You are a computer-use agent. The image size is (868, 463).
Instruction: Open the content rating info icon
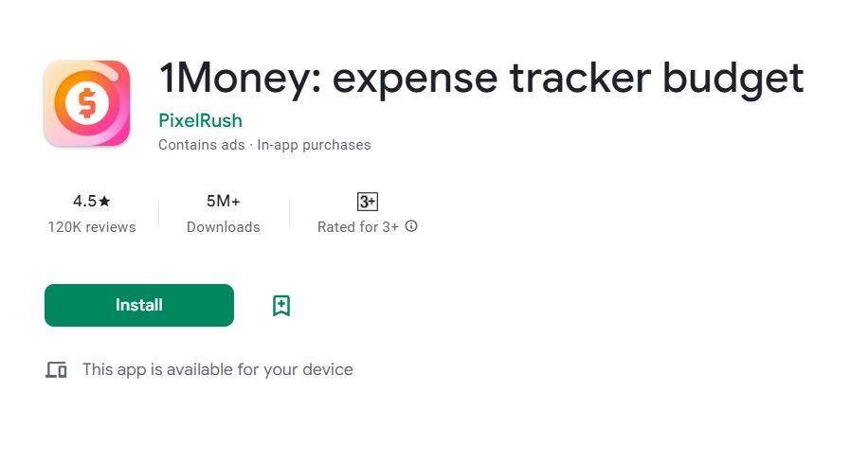(x=411, y=226)
